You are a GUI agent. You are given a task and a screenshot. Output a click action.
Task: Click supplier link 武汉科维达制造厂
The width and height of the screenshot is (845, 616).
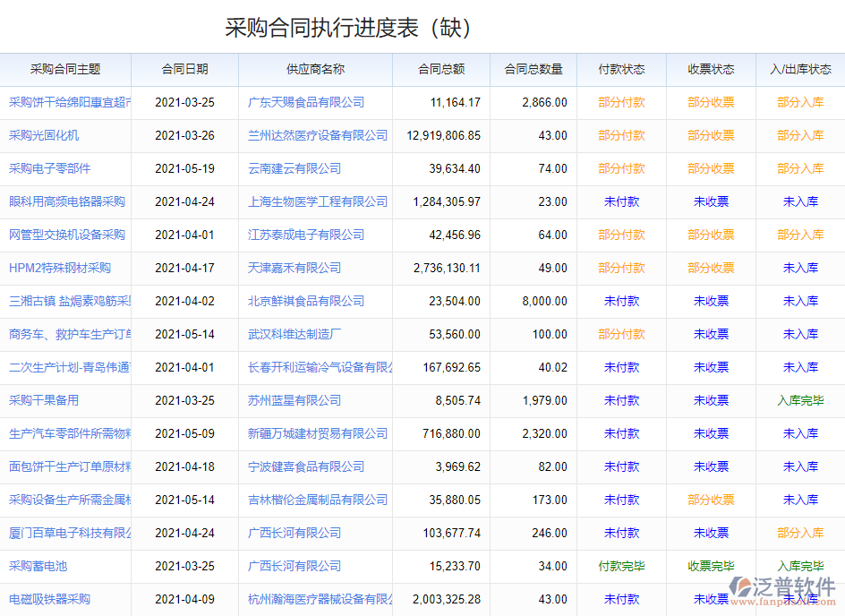point(294,334)
